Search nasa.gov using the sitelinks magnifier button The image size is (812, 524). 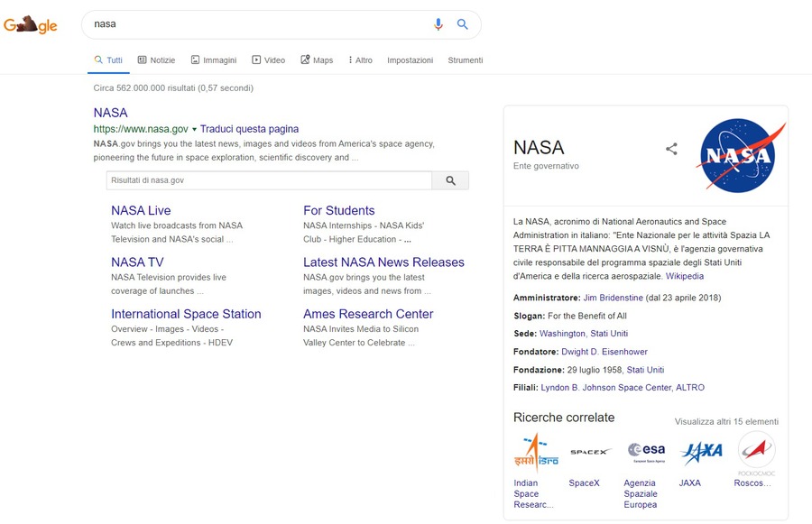[x=450, y=180]
